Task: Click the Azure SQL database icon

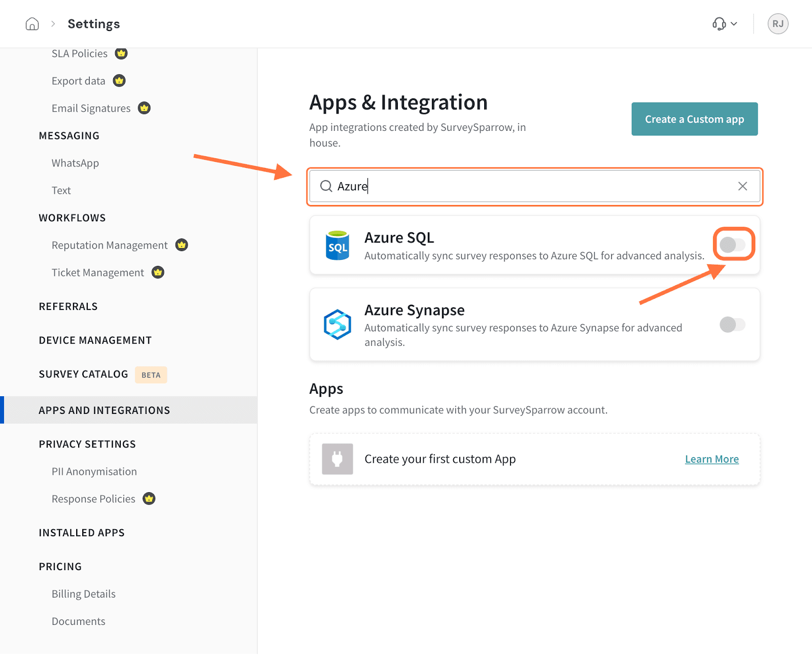Action: (337, 246)
